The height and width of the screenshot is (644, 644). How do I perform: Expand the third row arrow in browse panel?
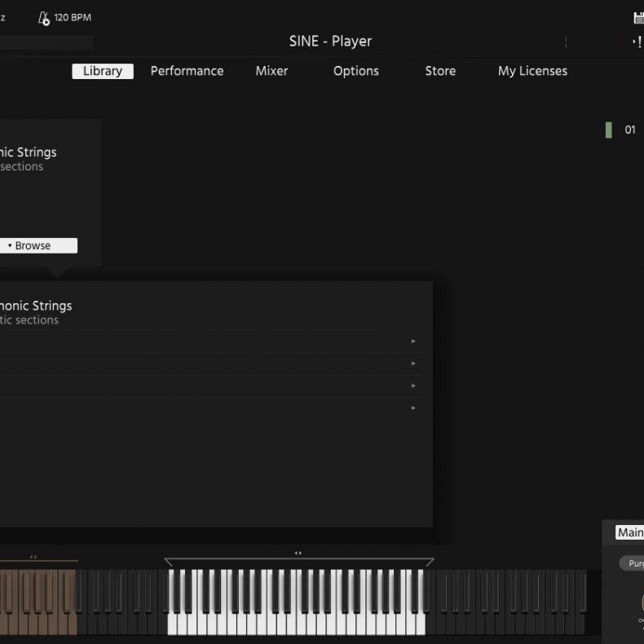tap(413, 386)
